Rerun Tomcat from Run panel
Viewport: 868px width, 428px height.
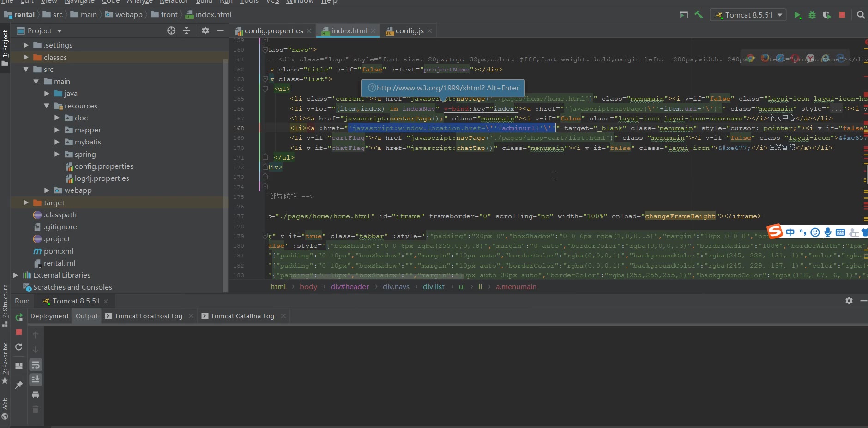click(19, 317)
